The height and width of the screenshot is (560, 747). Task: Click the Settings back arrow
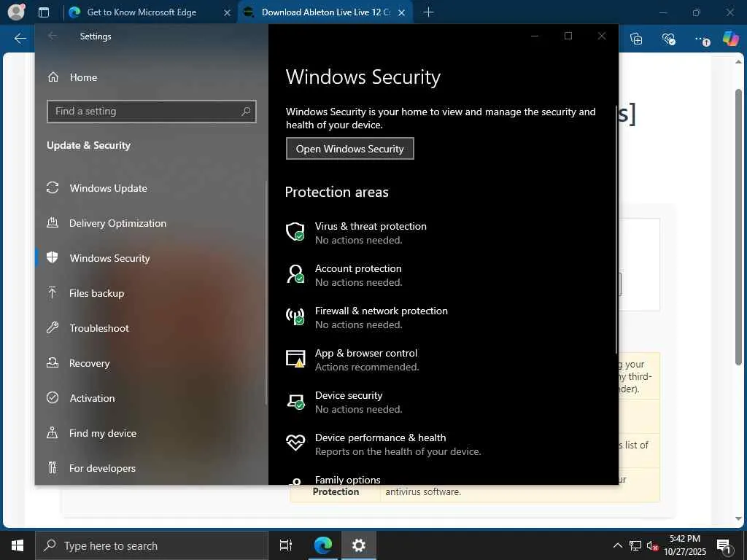click(53, 36)
